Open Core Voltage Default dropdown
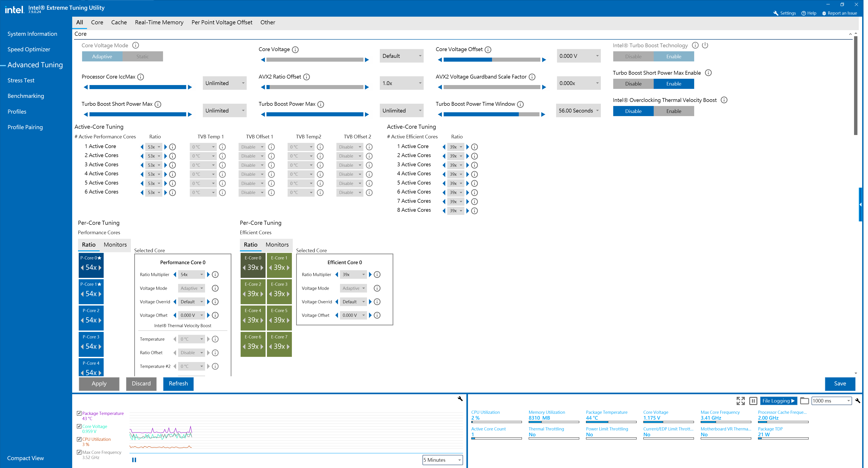The height and width of the screenshot is (468, 868). pos(402,56)
